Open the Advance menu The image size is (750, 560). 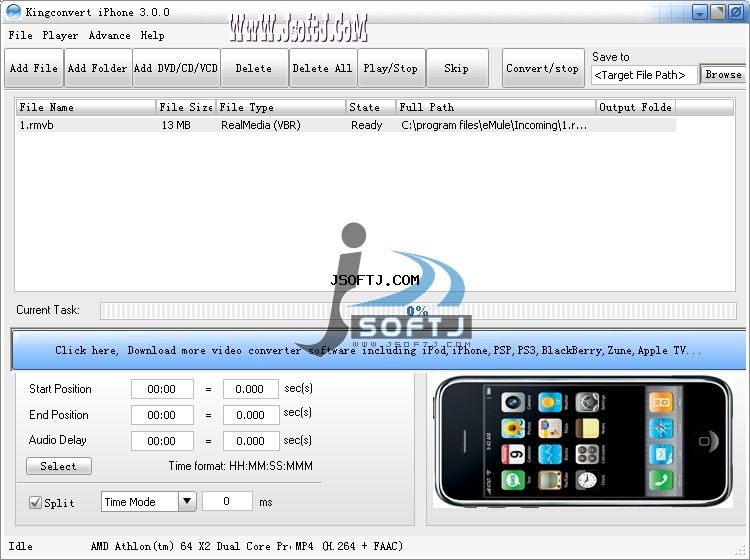[x=110, y=35]
